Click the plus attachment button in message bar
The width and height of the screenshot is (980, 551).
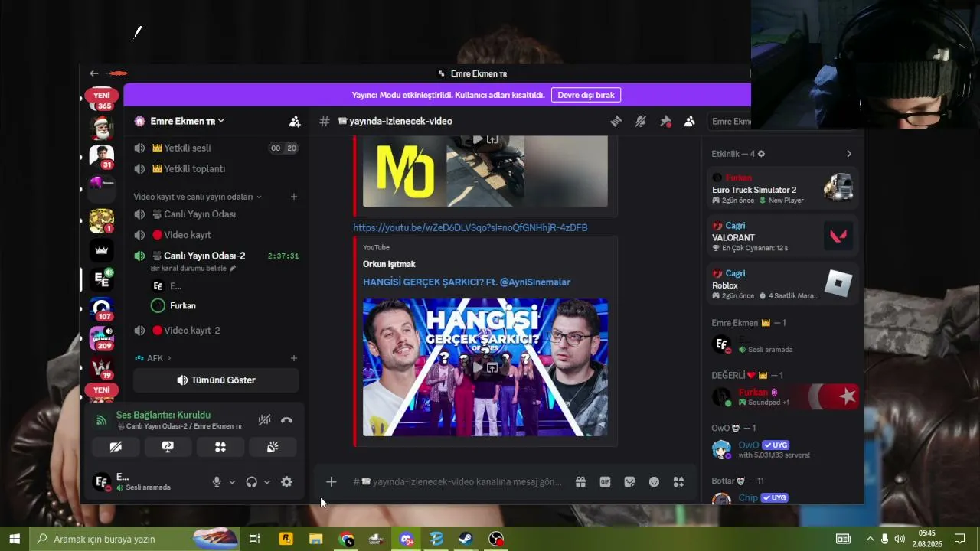[331, 481]
